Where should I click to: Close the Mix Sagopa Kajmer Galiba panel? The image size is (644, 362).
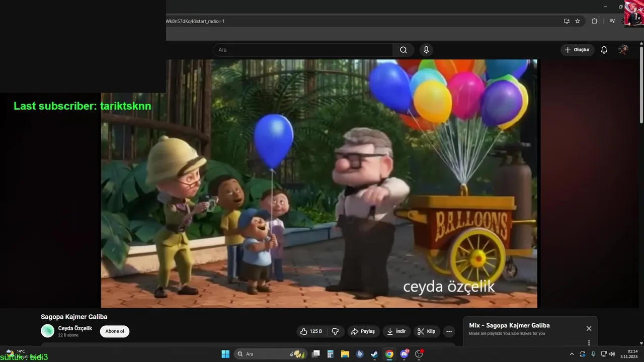[589, 328]
